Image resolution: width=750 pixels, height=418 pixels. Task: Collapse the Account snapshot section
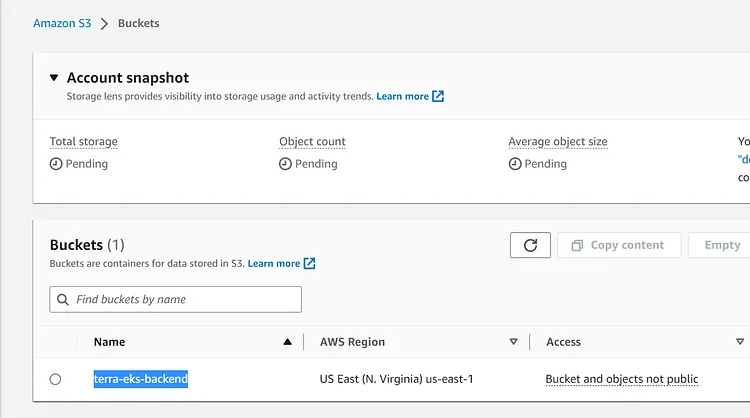point(54,77)
